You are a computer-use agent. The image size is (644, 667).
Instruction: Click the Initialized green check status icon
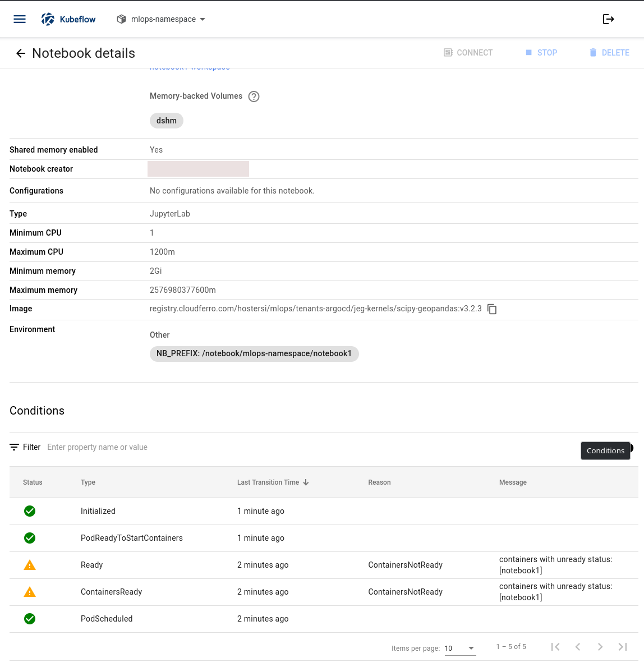pos(30,511)
